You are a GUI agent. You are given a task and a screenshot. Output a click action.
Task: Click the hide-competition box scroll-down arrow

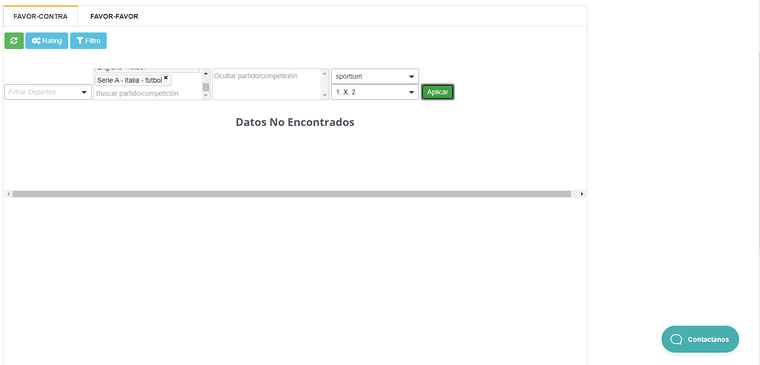[x=325, y=95]
